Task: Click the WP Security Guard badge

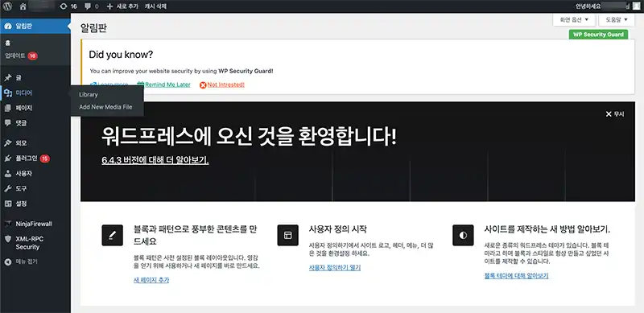Action: click(x=598, y=35)
